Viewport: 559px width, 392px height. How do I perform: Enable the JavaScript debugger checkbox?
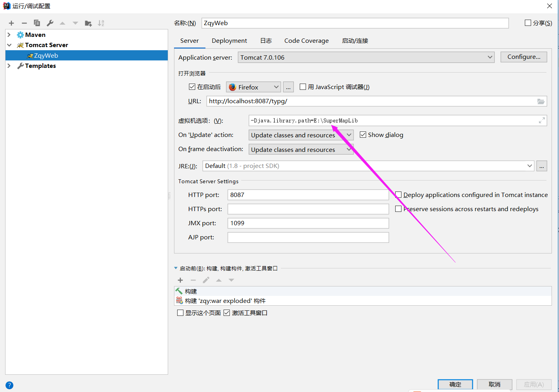pyautogui.click(x=302, y=87)
